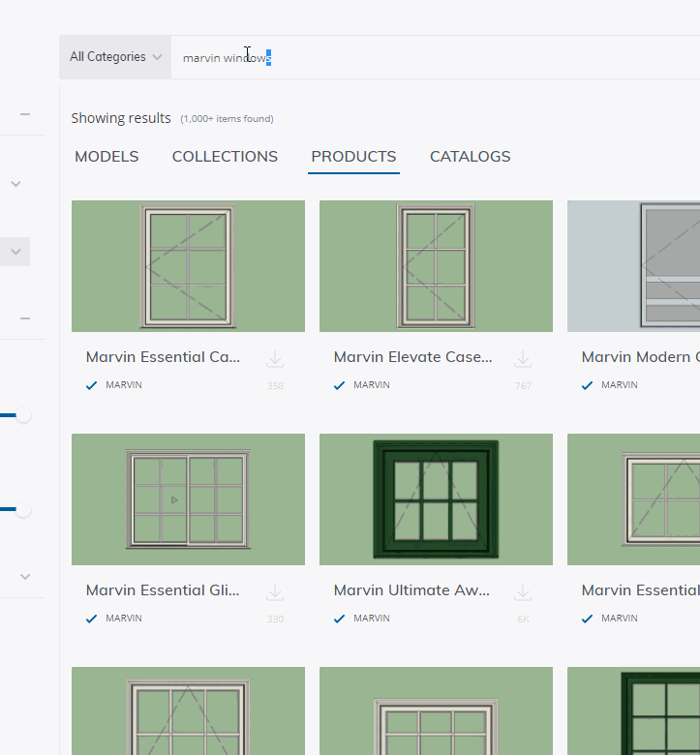Click the 6K download count
Image resolution: width=700 pixels, height=755 pixels.
coord(523,619)
